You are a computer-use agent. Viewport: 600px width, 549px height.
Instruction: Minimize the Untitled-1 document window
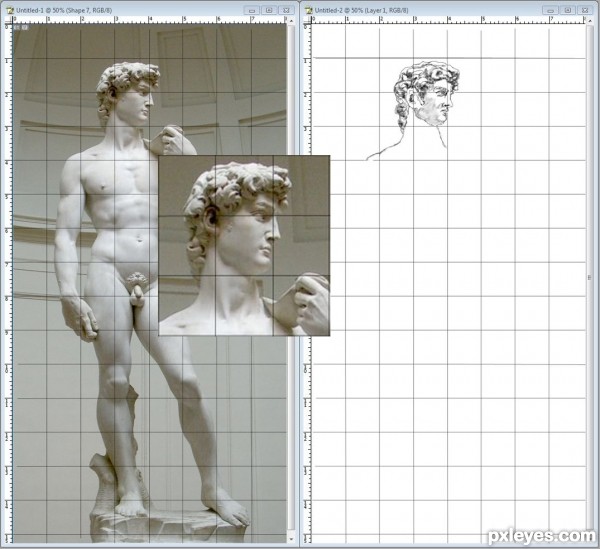(x=252, y=10)
